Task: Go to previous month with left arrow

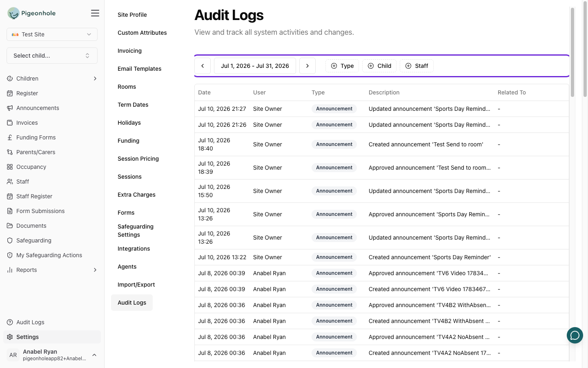Action: coord(203,66)
